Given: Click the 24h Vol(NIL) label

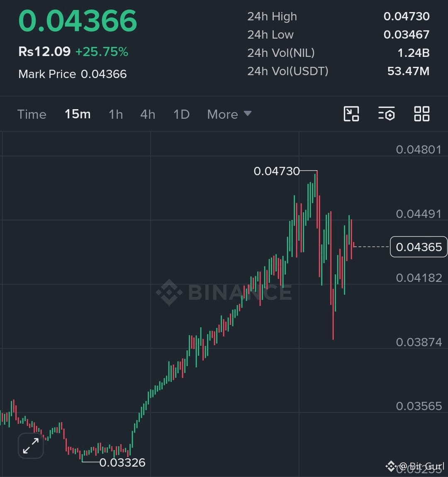Looking at the screenshot, I should click(x=281, y=53).
